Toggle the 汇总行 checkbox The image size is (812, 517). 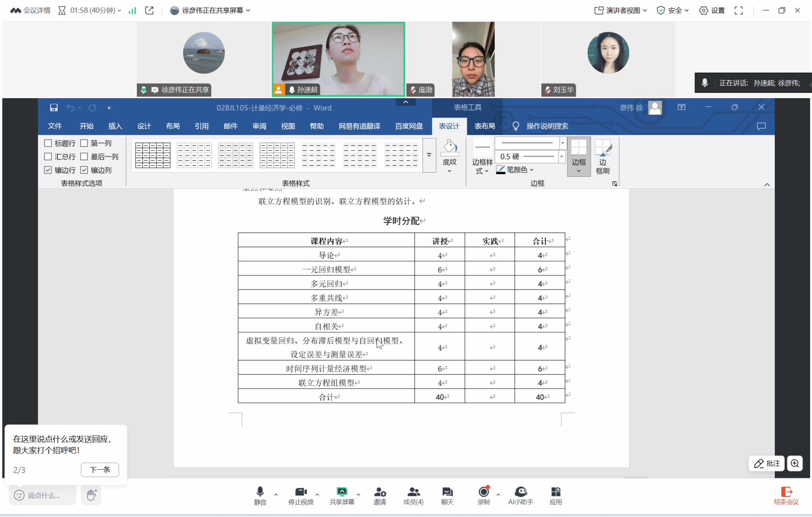[x=48, y=157]
